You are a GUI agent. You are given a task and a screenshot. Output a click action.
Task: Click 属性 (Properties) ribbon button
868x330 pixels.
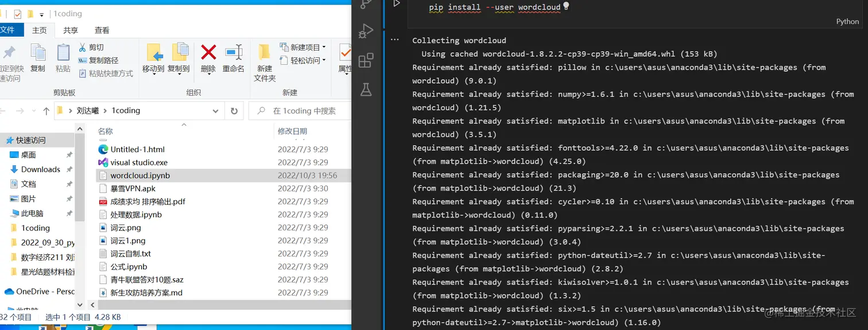tap(345, 59)
